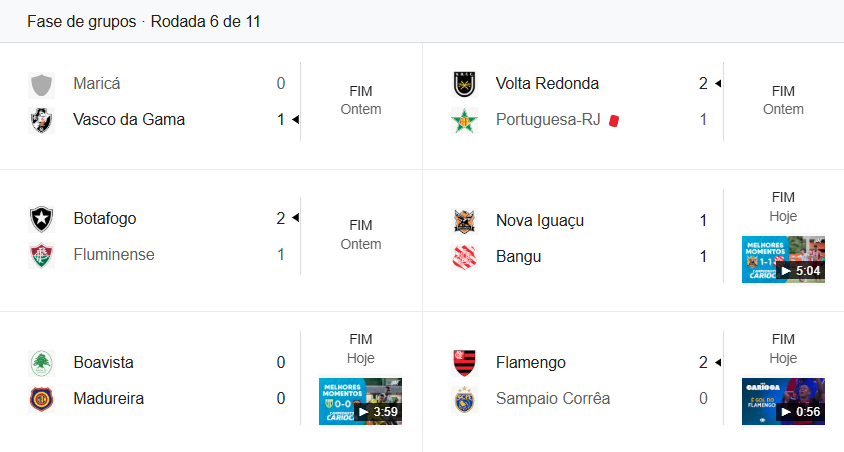This screenshot has width=844, height=452.
Task: Click the 'Fase de grupos · Rodada 6 de 11' header
Action: click(x=144, y=21)
